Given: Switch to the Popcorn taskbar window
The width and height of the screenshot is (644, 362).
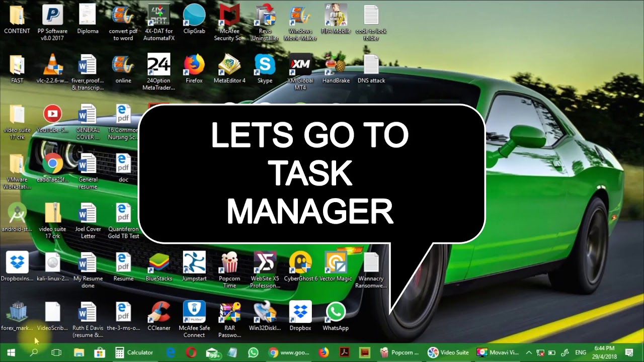Looking at the screenshot, I should click(399, 352).
